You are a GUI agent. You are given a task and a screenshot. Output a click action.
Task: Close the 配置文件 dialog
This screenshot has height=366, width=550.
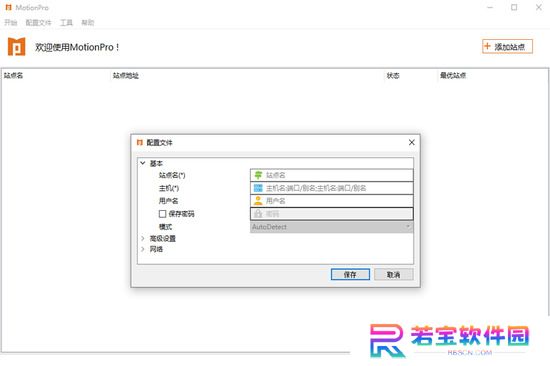pos(411,142)
